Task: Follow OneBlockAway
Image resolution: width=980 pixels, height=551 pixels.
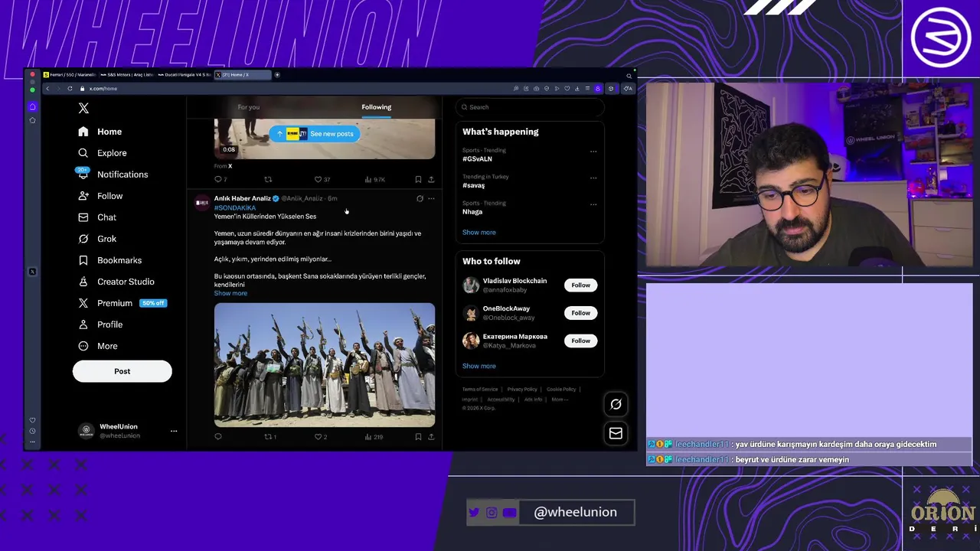Action: click(x=581, y=312)
